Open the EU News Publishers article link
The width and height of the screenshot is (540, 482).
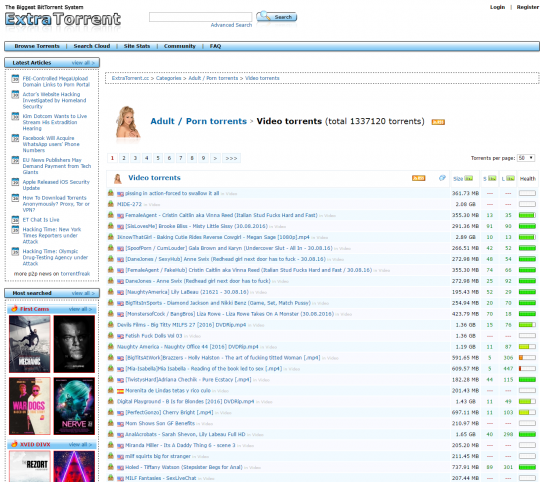(56, 166)
